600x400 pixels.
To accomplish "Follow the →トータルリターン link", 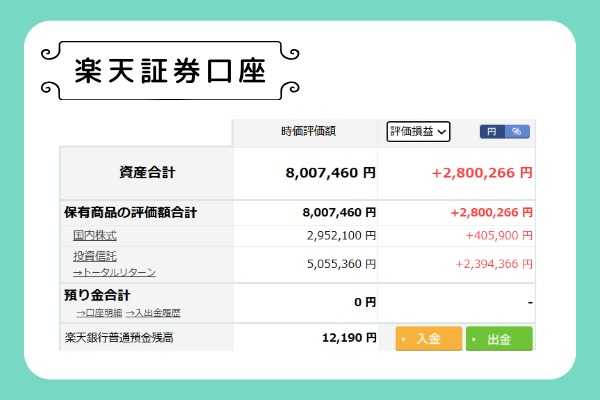I will coord(114,272).
